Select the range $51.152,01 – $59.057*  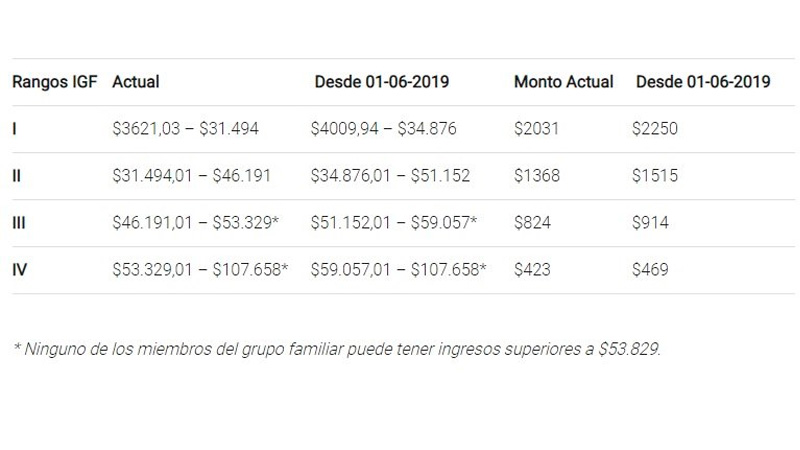[x=395, y=223]
